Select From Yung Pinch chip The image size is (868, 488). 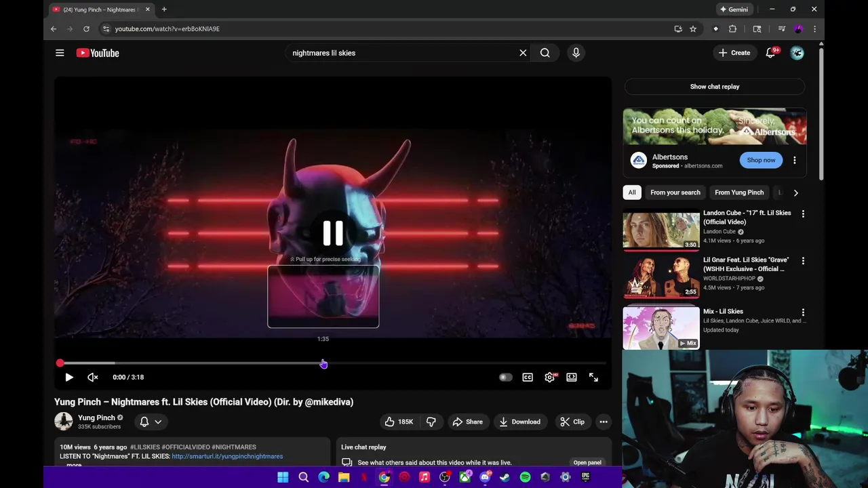click(x=739, y=192)
